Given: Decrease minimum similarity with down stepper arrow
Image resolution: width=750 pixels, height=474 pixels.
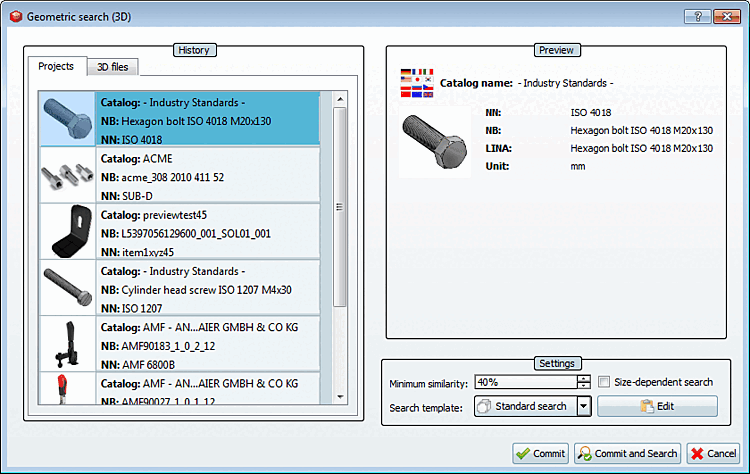Looking at the screenshot, I should (x=584, y=385).
